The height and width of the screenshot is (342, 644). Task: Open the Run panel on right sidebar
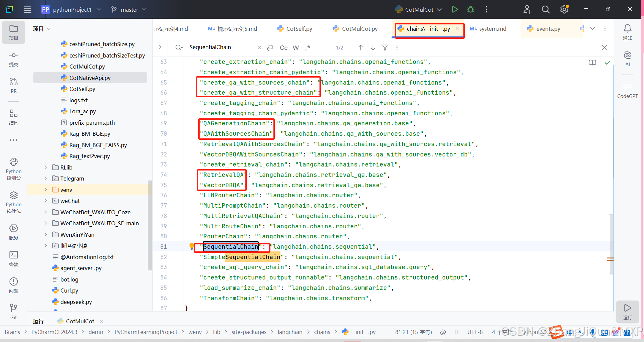(x=628, y=312)
